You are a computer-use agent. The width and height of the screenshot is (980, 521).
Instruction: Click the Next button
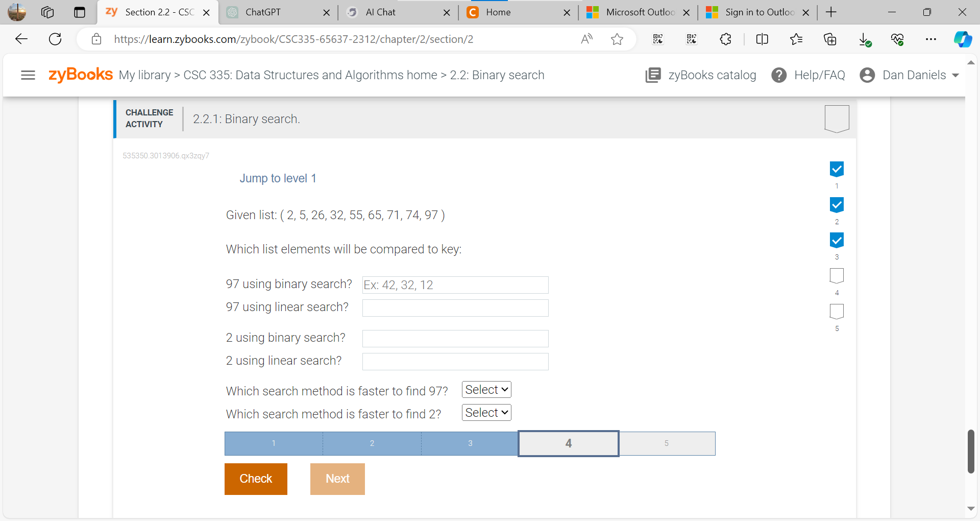coord(337,479)
